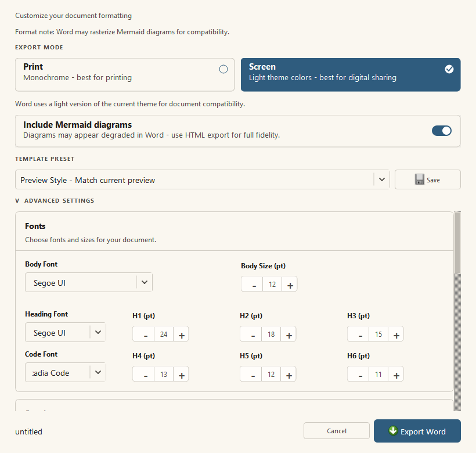Click the H4 size value field
Screen dimensions: 476x453
164,374
